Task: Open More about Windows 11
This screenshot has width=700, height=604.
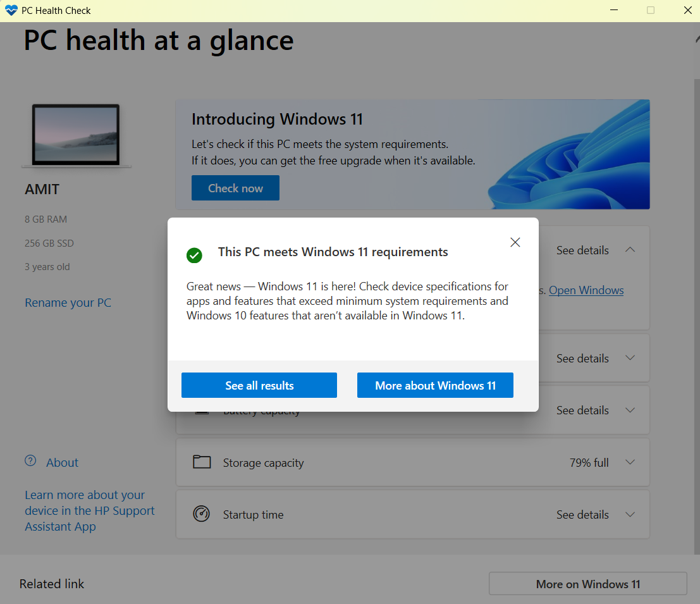Action: click(x=435, y=385)
